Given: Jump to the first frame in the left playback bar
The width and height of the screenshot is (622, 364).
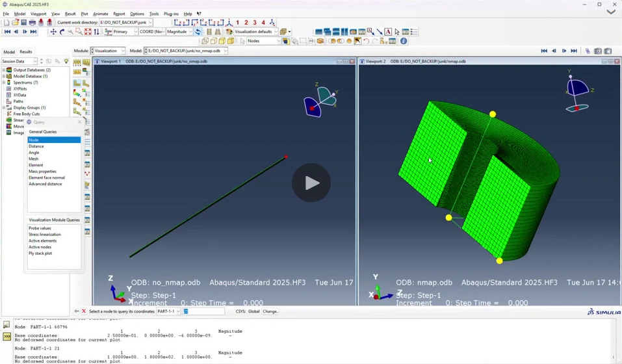Looking at the screenshot, I should click(7, 32).
